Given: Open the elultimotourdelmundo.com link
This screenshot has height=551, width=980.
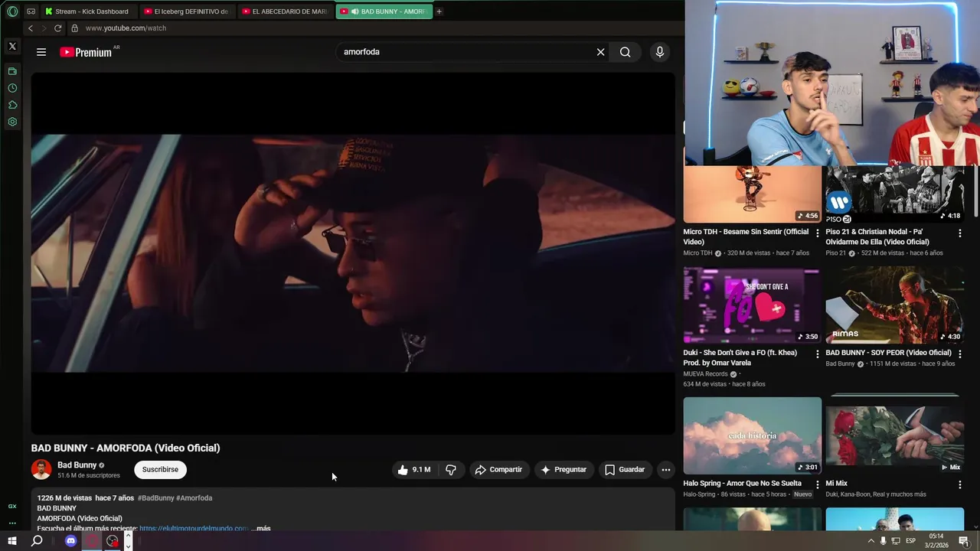Looking at the screenshot, I should pyautogui.click(x=194, y=528).
